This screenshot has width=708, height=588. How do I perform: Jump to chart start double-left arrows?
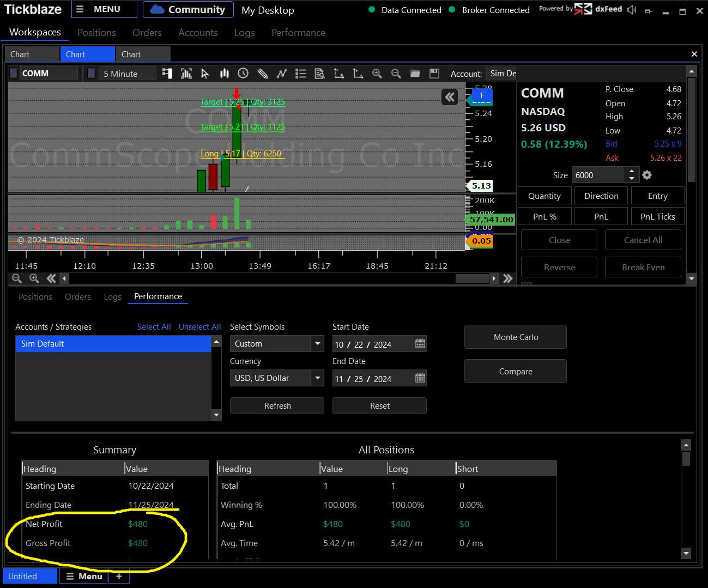[x=51, y=278]
